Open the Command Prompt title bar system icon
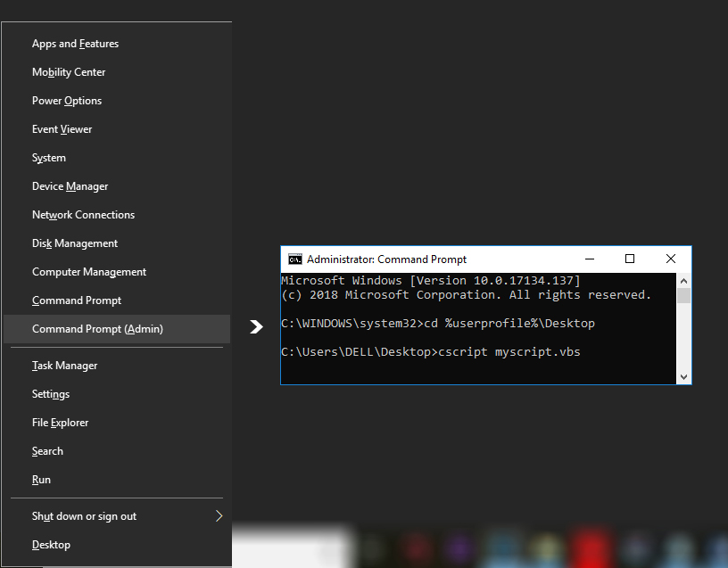728x568 pixels. pyautogui.click(x=294, y=259)
